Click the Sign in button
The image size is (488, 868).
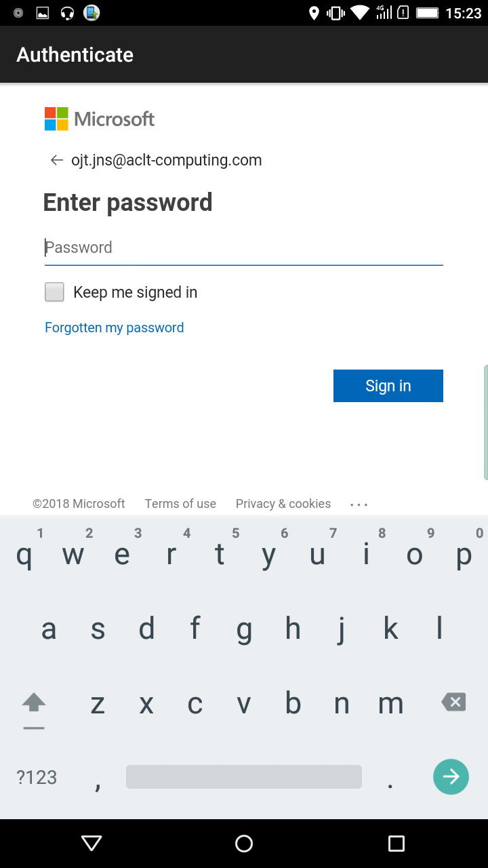coord(388,386)
